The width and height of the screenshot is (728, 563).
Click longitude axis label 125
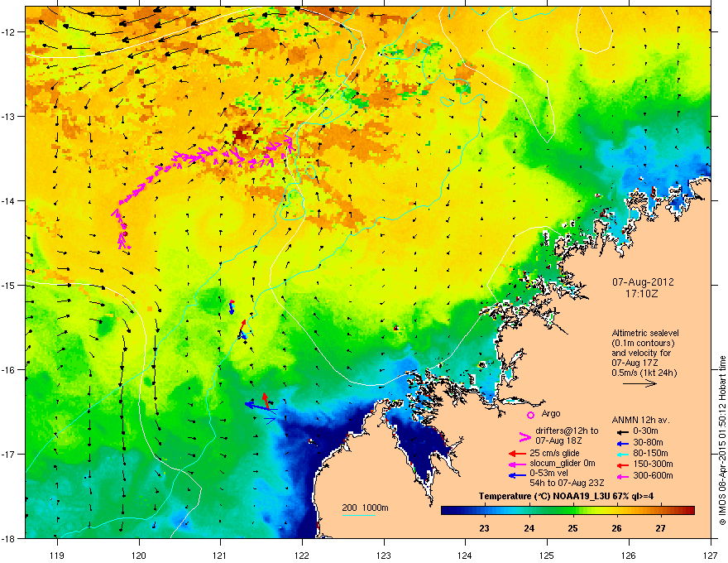tap(547, 555)
